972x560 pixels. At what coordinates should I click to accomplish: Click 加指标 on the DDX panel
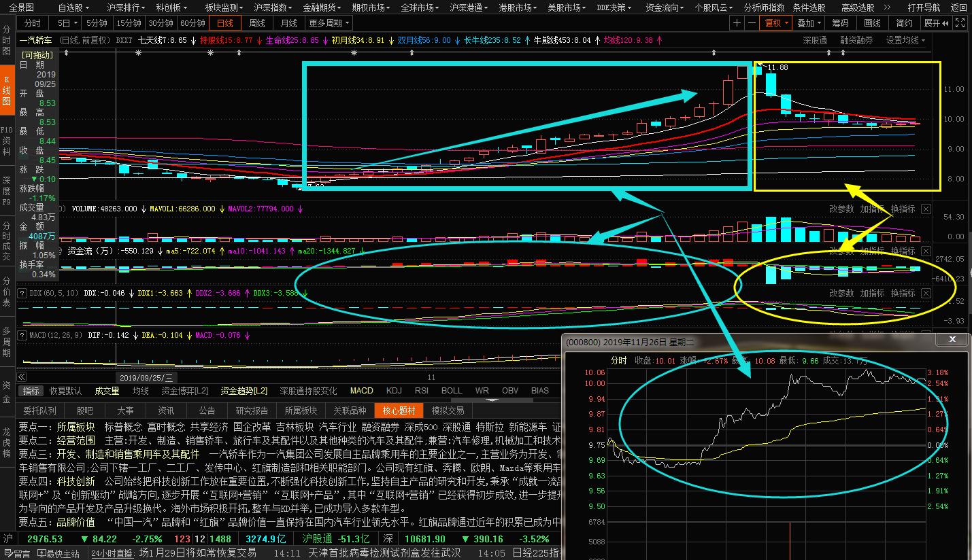872,293
